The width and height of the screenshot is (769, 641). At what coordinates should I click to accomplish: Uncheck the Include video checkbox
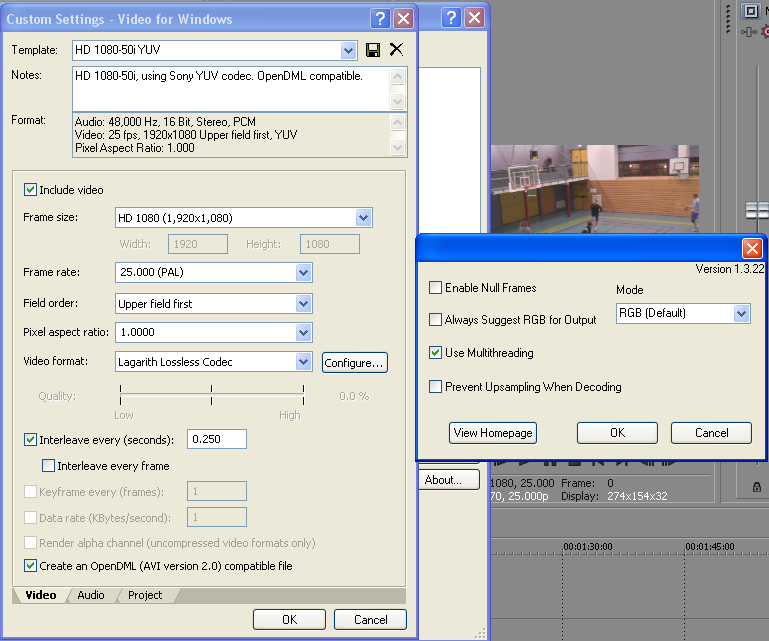[31, 190]
